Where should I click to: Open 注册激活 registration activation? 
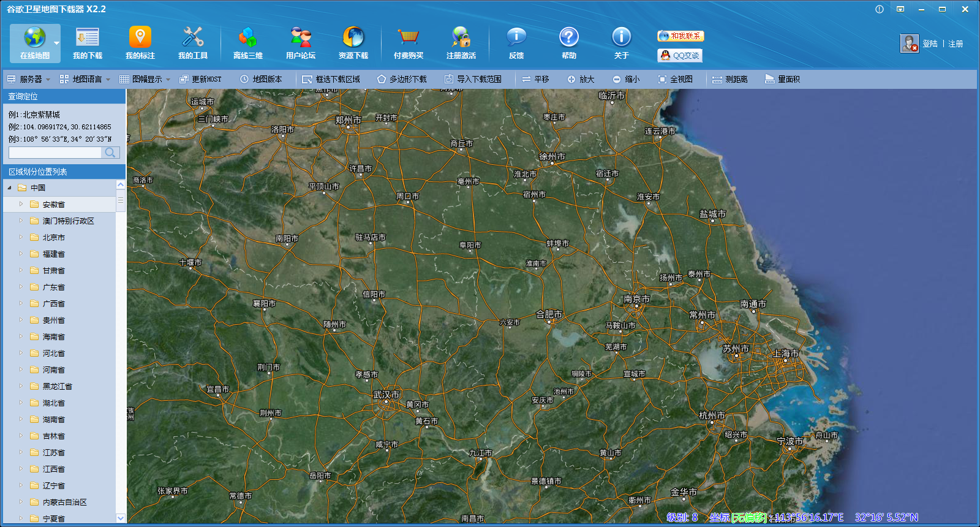coord(461,43)
